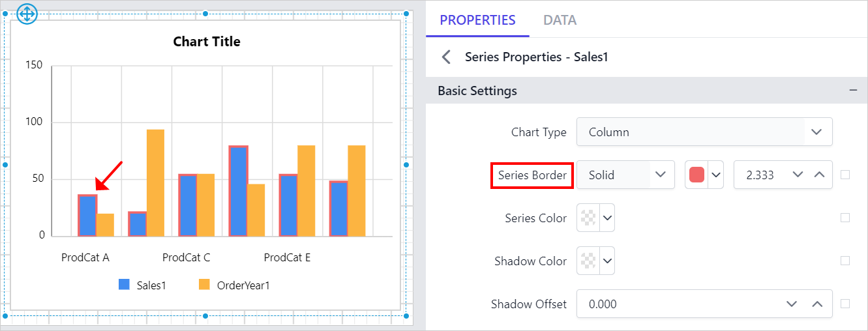
Task: Open the Chart Type Column dropdown
Action: coord(816,132)
